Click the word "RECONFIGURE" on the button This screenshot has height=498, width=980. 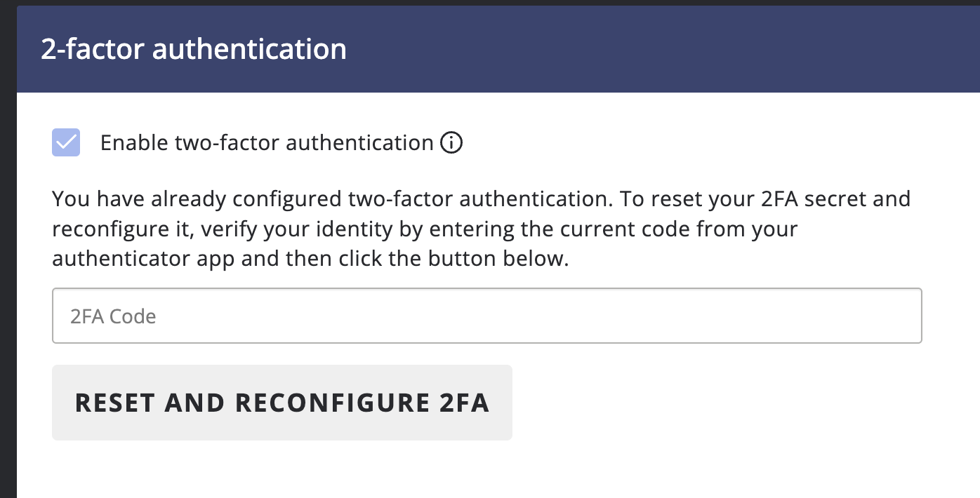pyautogui.click(x=332, y=403)
